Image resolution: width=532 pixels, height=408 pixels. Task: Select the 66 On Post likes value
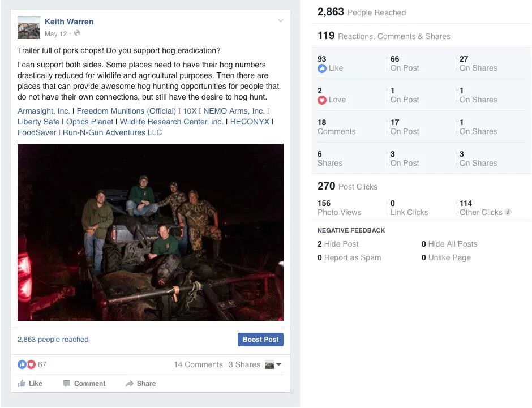click(405, 64)
